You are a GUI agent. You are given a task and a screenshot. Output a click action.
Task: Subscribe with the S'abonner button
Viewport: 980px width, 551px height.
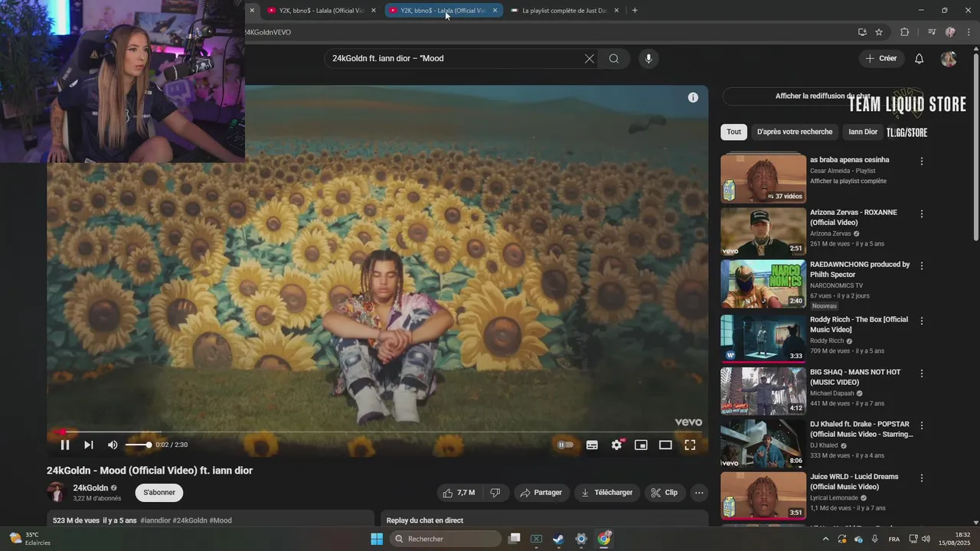coord(159,493)
